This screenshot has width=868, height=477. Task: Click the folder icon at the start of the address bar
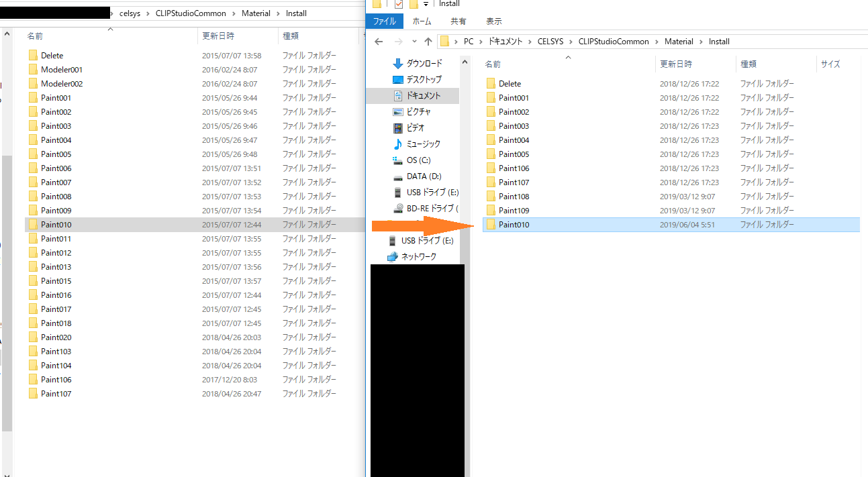click(x=444, y=42)
